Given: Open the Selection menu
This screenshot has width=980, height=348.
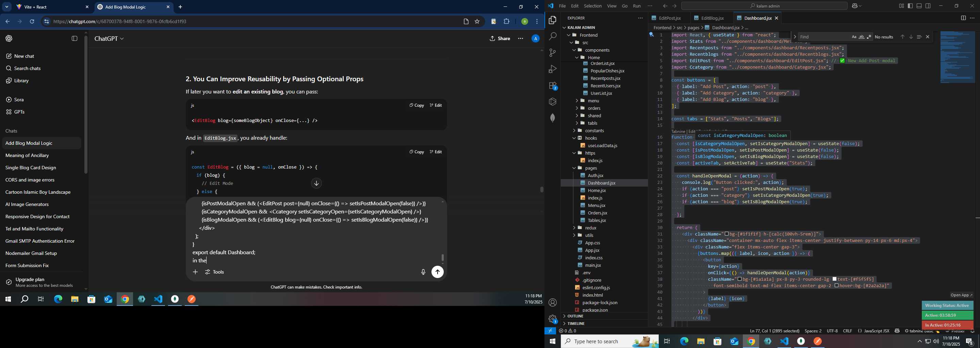Looking at the screenshot, I should click(593, 6).
